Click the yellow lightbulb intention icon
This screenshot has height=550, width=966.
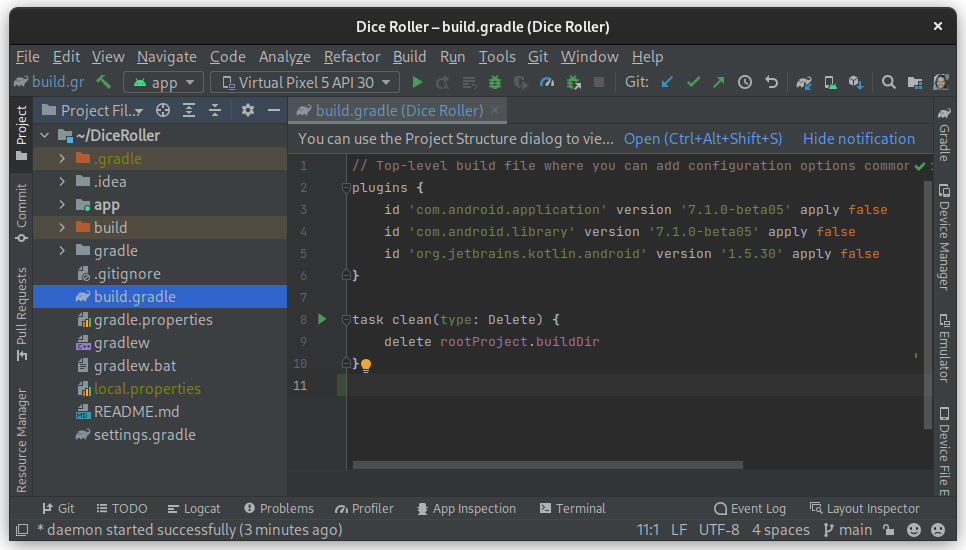pyautogui.click(x=366, y=365)
